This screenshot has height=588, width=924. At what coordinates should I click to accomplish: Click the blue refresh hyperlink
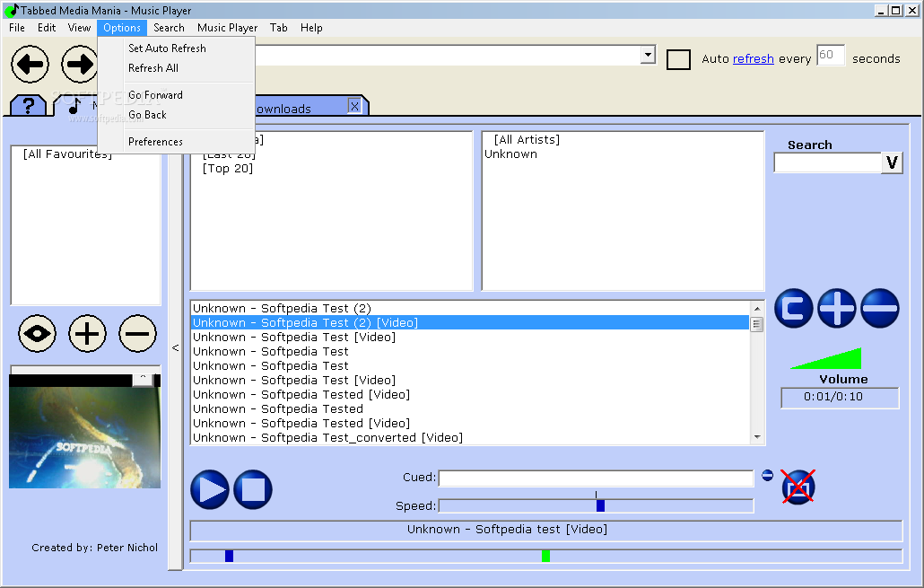[754, 58]
